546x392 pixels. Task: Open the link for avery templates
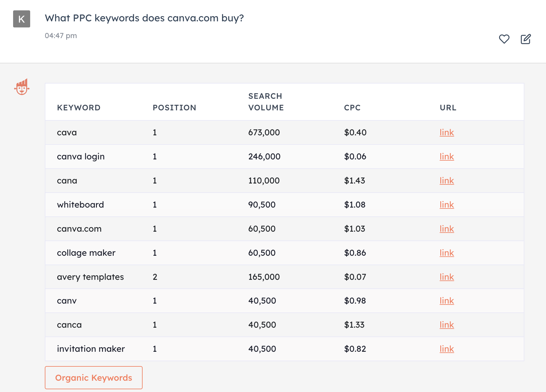[447, 277]
